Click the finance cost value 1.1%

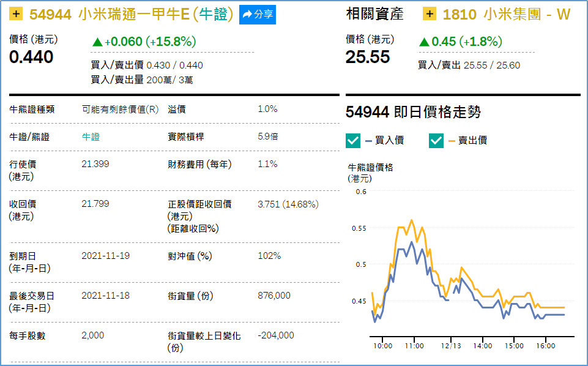pos(268,164)
